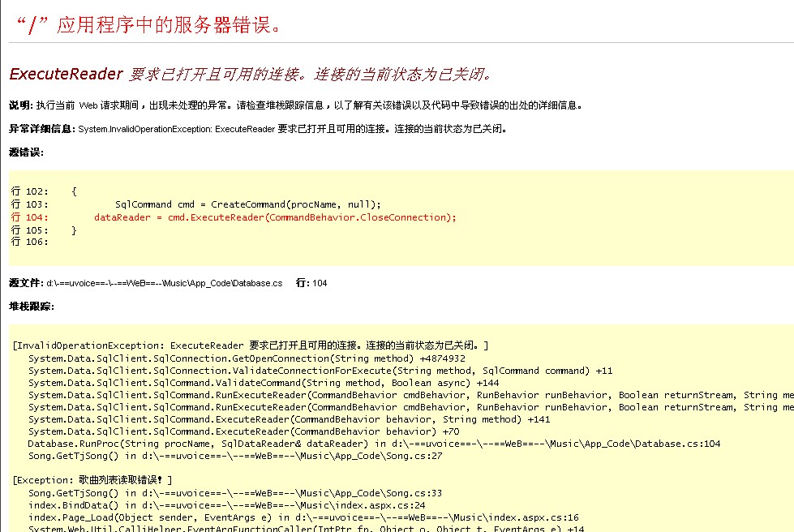The height and width of the screenshot is (532, 794).
Task: Click trace line "SqlConnection.ValidateConnectionForExecute"
Action: click(x=320, y=371)
